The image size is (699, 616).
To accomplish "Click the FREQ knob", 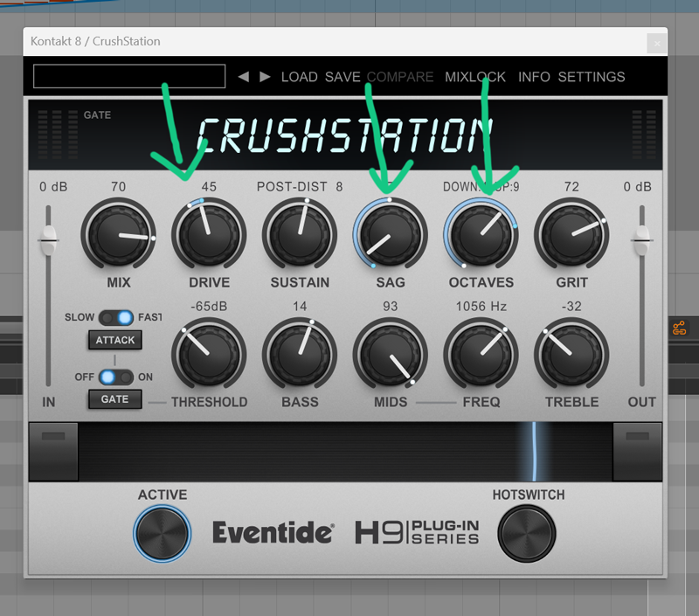I will pyautogui.click(x=481, y=355).
